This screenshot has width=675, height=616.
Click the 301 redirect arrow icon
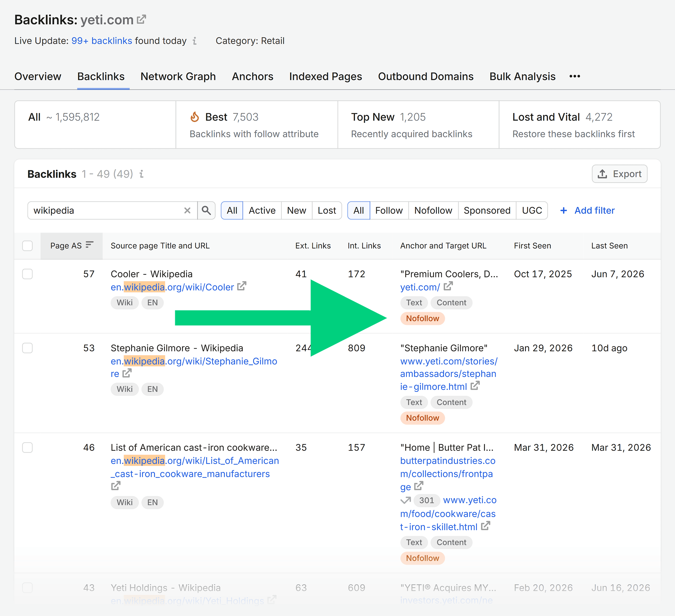pyautogui.click(x=406, y=500)
